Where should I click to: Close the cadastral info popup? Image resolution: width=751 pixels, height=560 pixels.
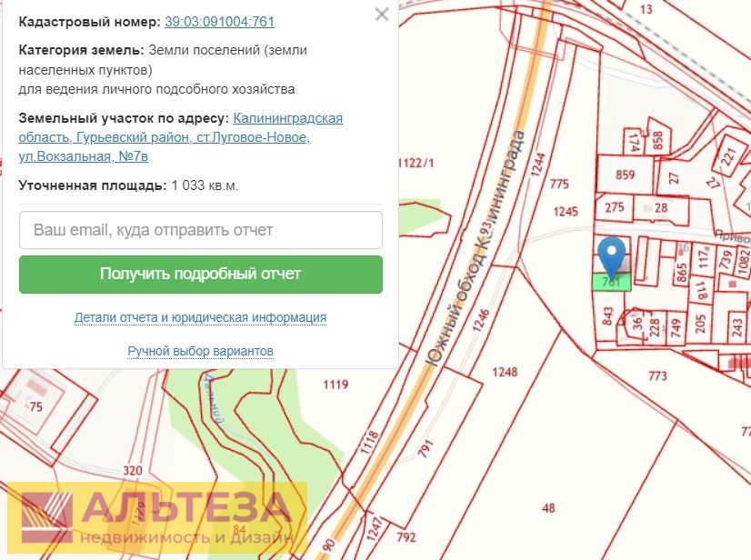(382, 15)
